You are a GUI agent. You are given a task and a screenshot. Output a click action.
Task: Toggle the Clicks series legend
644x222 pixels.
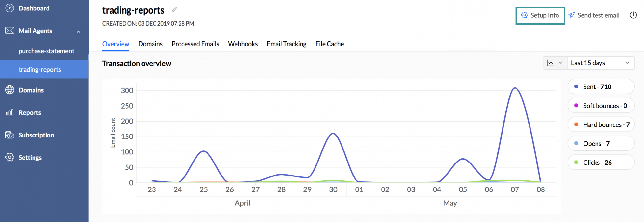point(600,163)
